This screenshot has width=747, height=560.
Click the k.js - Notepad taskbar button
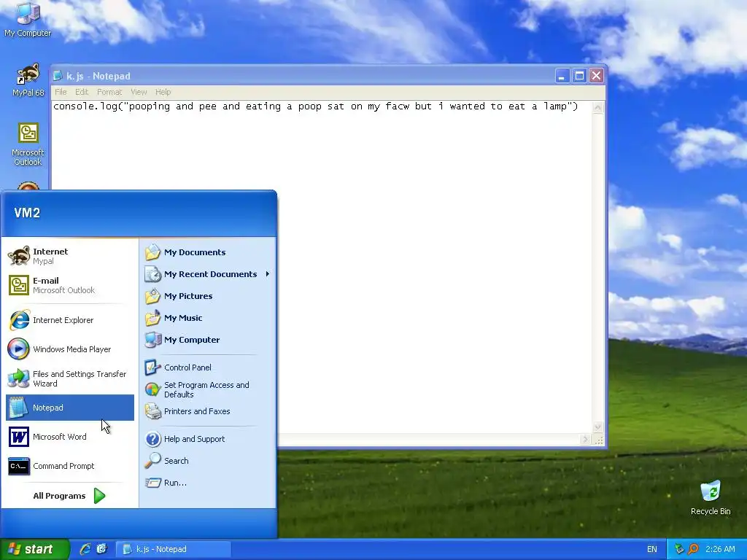click(174, 549)
